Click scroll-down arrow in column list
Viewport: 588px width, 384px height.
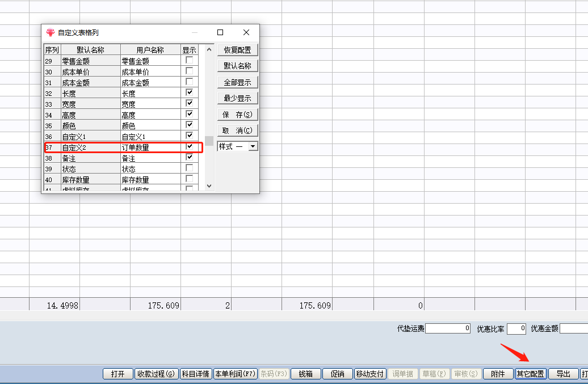[209, 186]
